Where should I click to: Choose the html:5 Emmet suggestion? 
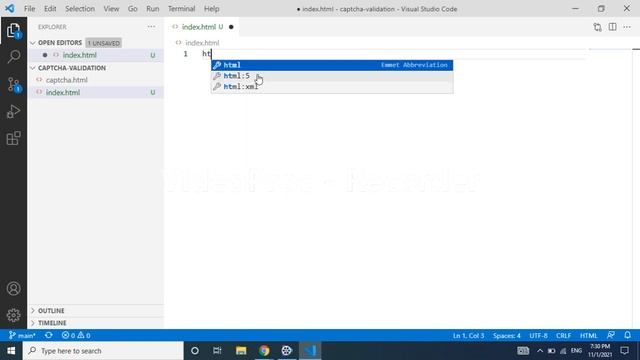pyautogui.click(x=332, y=76)
